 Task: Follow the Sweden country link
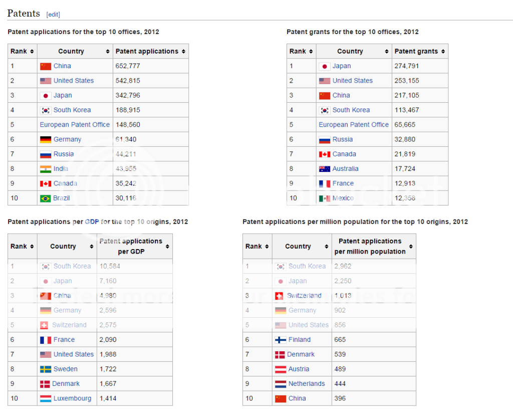(66, 369)
